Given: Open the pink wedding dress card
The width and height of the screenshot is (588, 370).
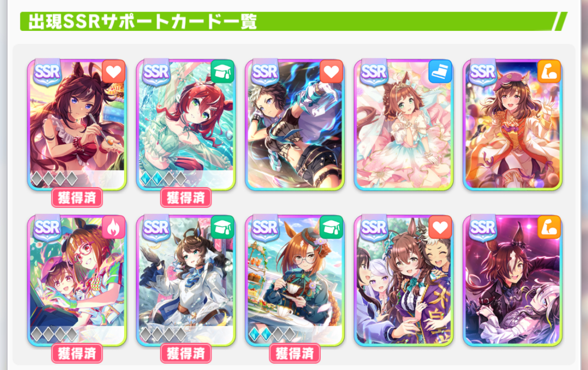Looking at the screenshot, I should (x=403, y=125).
